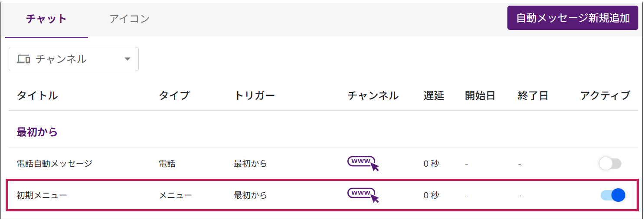
Task: Collapse the 最初から group heading
Action: 37,132
